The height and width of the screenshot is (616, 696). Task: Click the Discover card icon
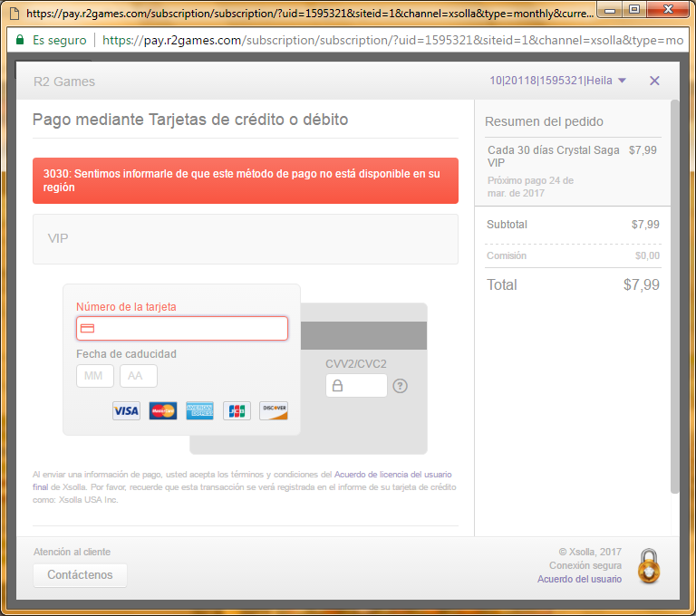[273, 410]
